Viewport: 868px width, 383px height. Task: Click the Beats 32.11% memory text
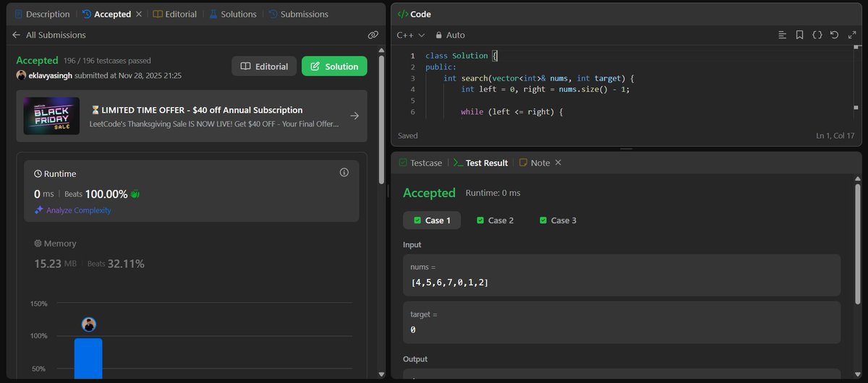116,264
